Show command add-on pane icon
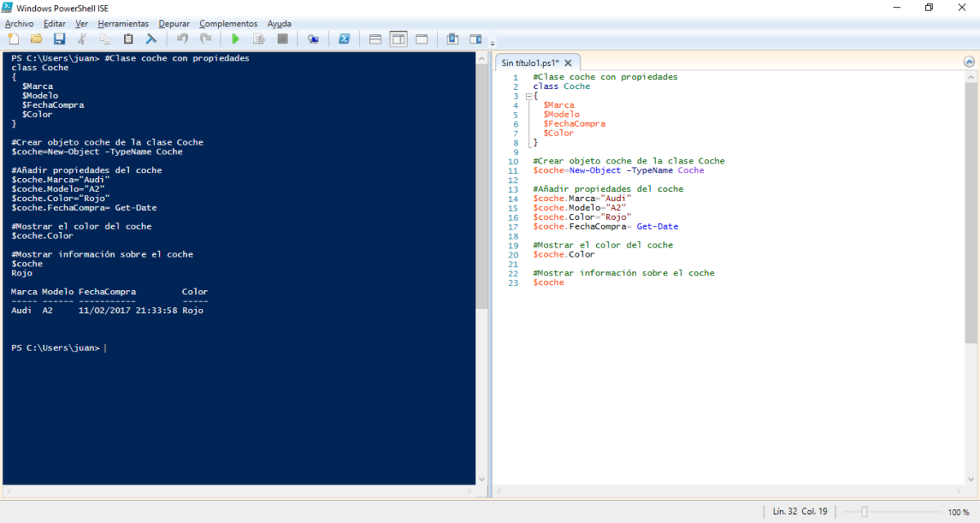Image resolution: width=980 pixels, height=523 pixels. point(476,38)
